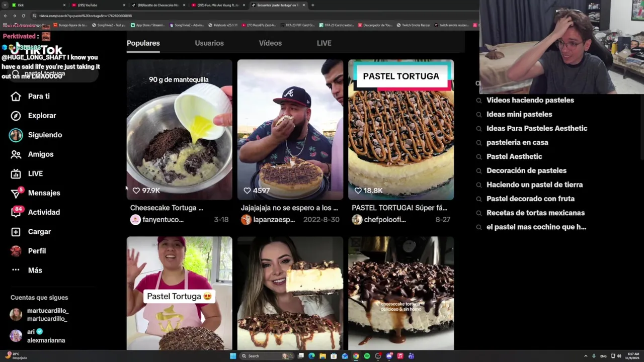Click search icon beside pasteleria en casa

tap(479, 142)
